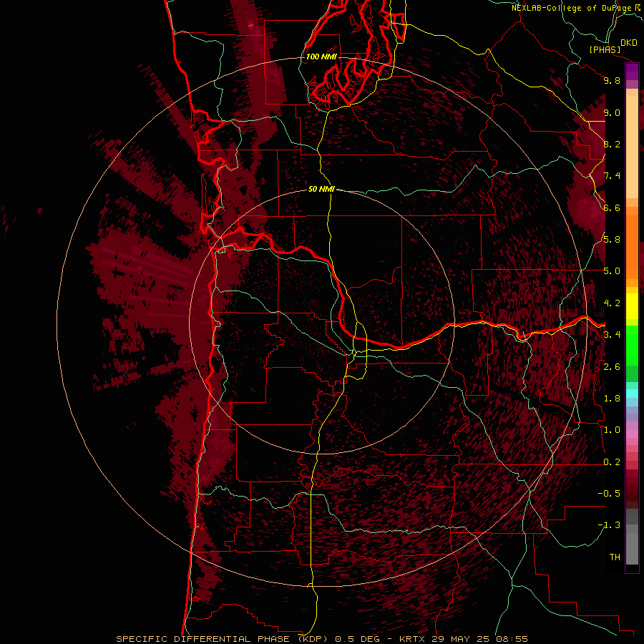Click the 9.8 scale value
644x644 pixels.
tap(612, 80)
